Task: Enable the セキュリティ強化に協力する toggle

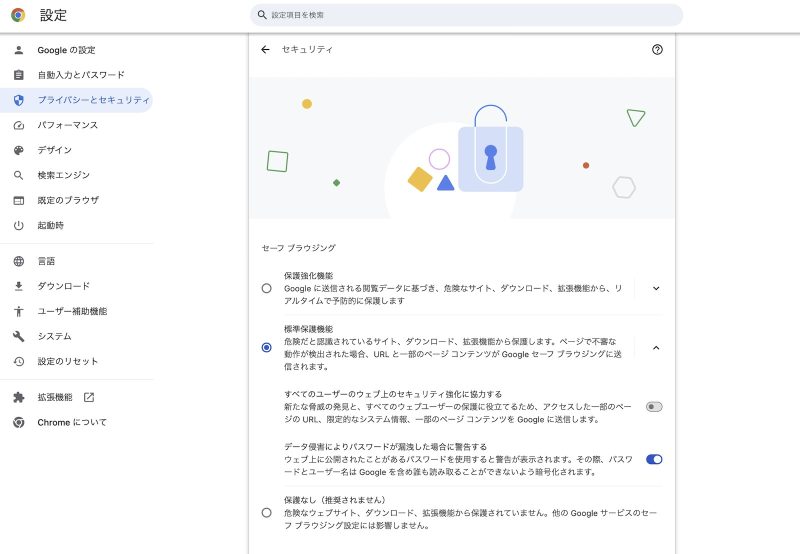Action: (x=654, y=407)
